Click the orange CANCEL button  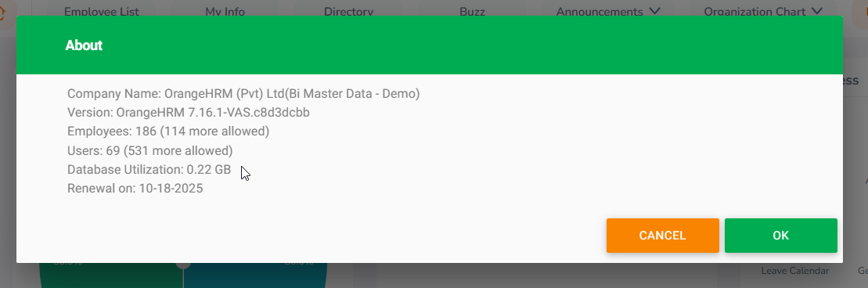663,236
